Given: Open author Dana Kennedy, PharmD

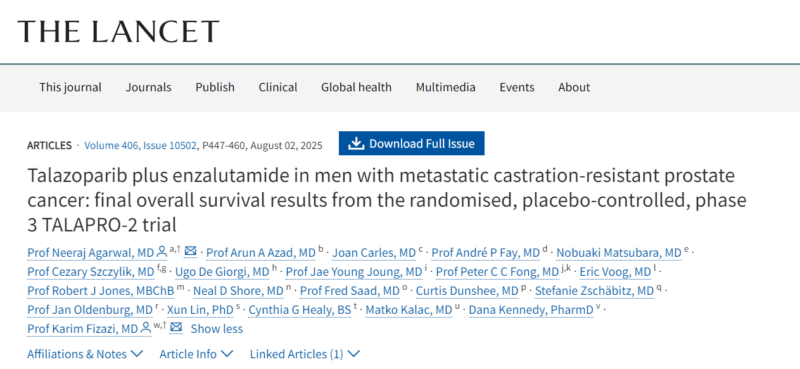Looking at the screenshot, I should coord(531,310).
